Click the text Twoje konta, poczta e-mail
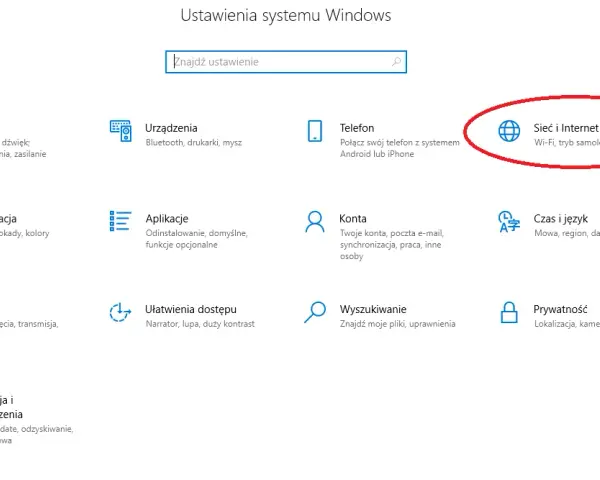Image resolution: width=600 pixels, height=480 pixels. (x=391, y=233)
